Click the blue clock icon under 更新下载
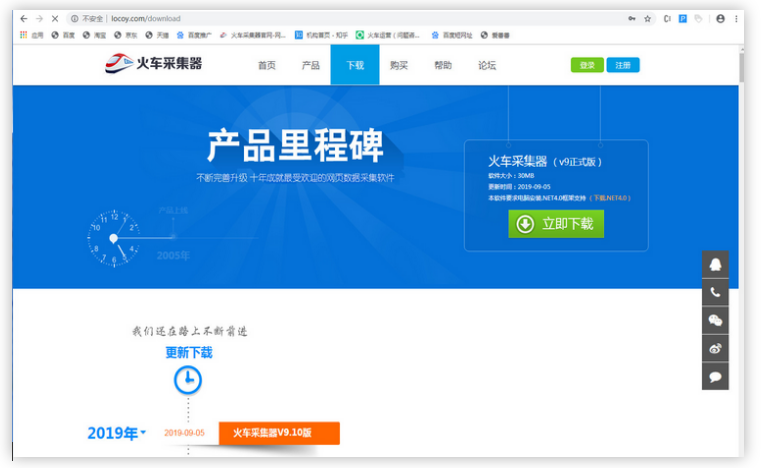The width and height of the screenshot is (761, 468). click(188, 379)
